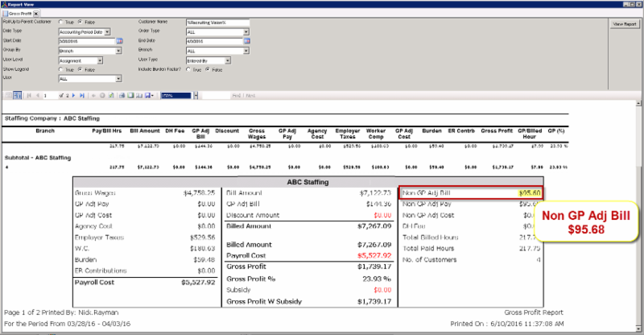Open the export save dropdown icon

click(x=149, y=95)
